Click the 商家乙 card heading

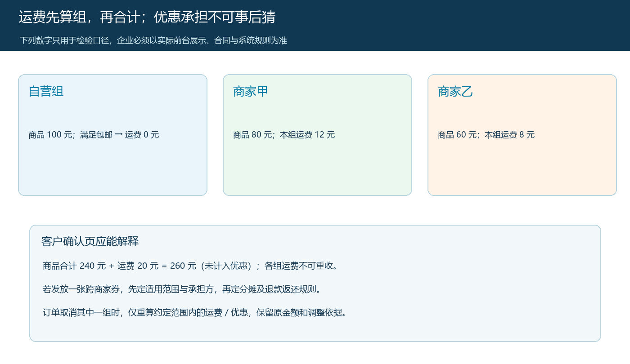(x=455, y=92)
